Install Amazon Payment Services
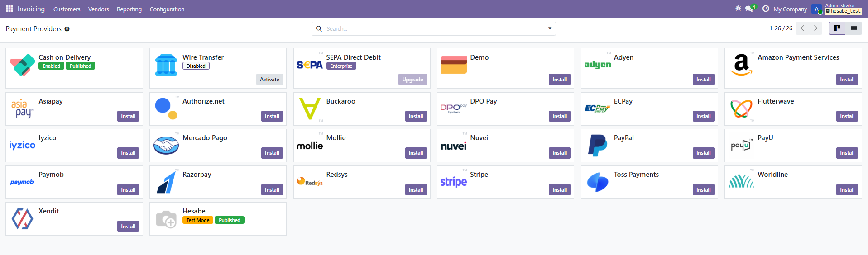This screenshot has height=255, width=868. pyautogui.click(x=847, y=80)
